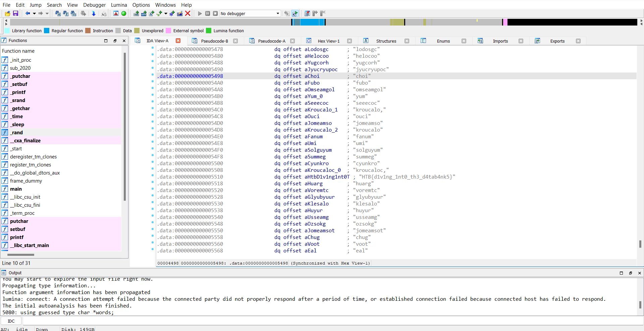Expand the back arrow history dropdown
Image resolution: width=644 pixels, height=331 pixels.
coord(34,13)
